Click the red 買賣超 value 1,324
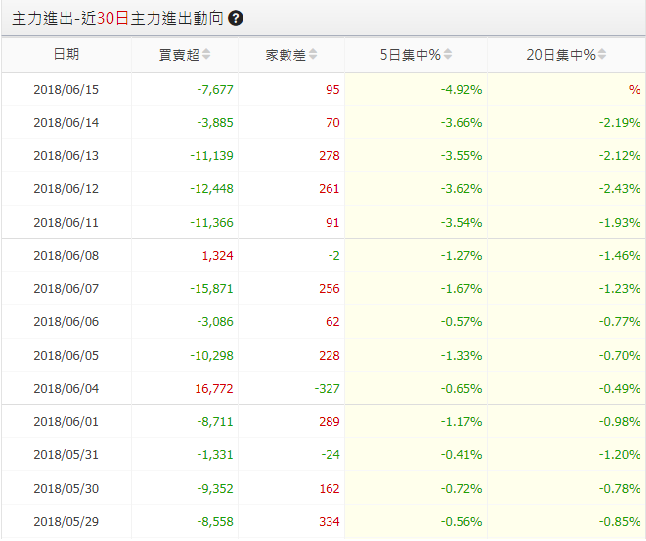The width and height of the screenshot is (646, 541). (218, 255)
